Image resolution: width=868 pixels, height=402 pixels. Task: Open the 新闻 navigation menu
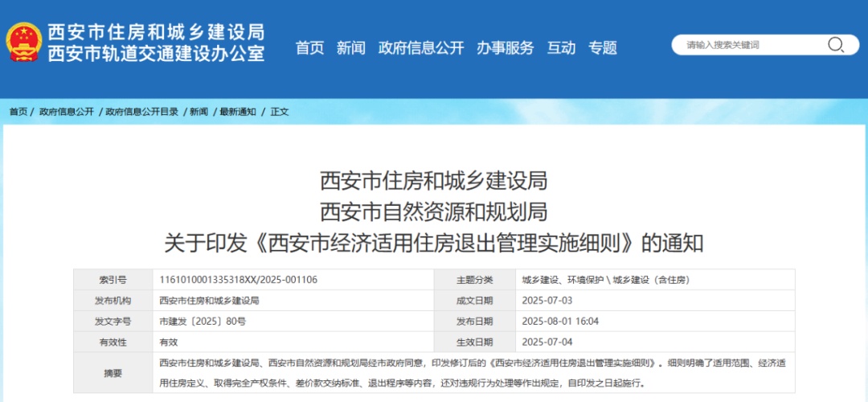pos(351,48)
